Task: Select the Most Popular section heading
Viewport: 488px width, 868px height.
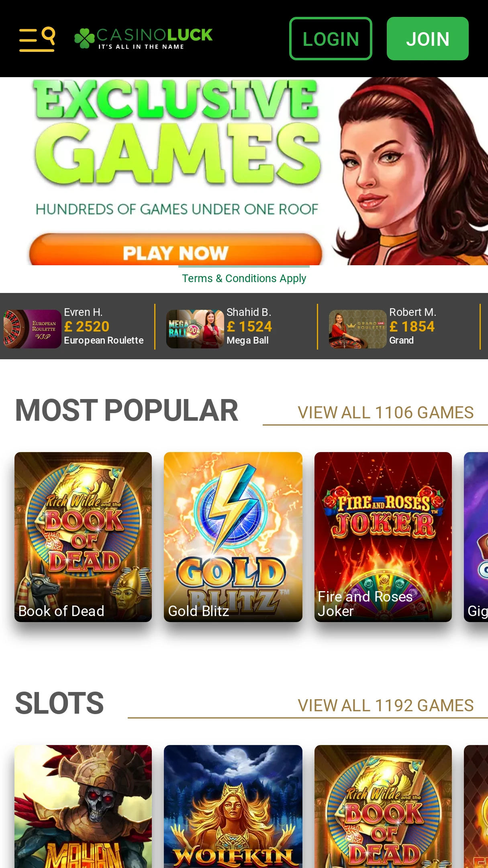Action: click(127, 411)
